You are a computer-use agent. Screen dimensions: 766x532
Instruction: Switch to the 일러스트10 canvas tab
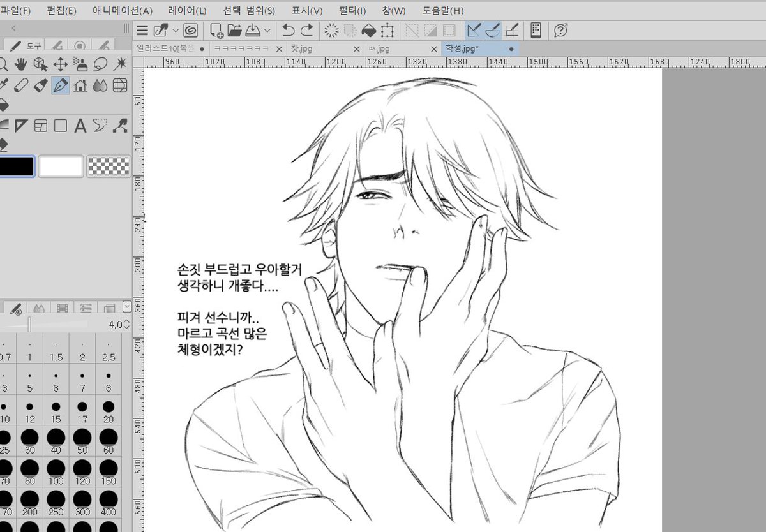171,48
